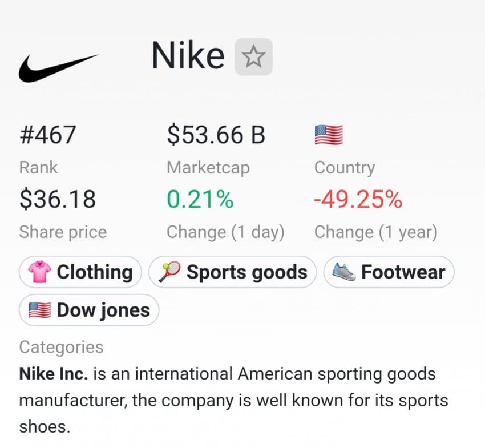Click the tennis racket icon
485x448 pixels.
[x=169, y=272]
